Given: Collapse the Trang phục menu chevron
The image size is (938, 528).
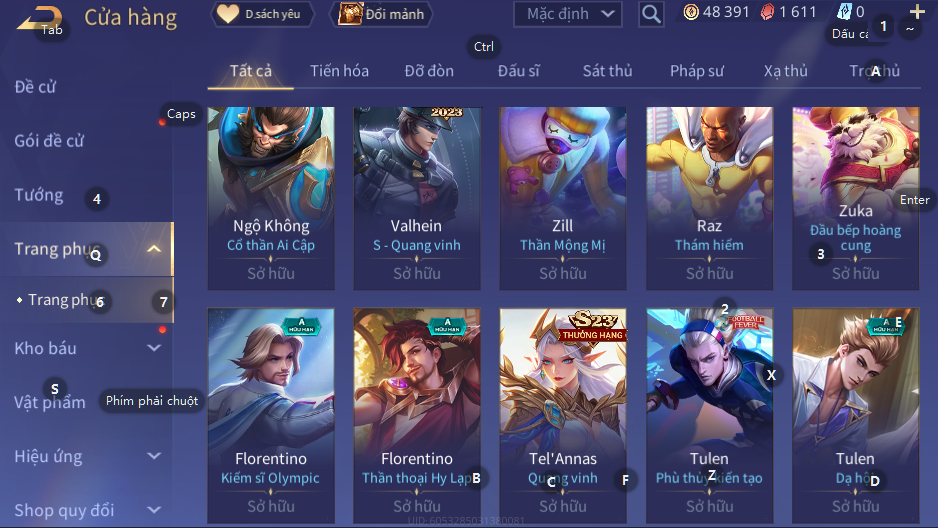Looking at the screenshot, I should [154, 249].
